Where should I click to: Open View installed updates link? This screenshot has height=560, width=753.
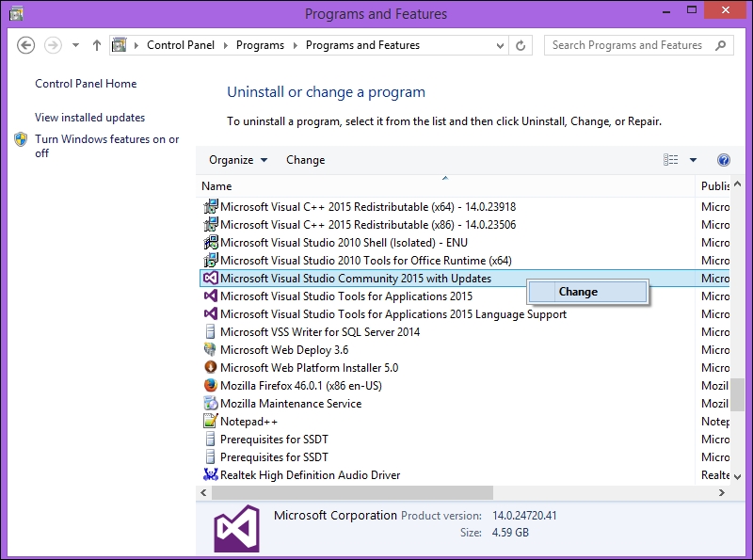[x=89, y=118]
